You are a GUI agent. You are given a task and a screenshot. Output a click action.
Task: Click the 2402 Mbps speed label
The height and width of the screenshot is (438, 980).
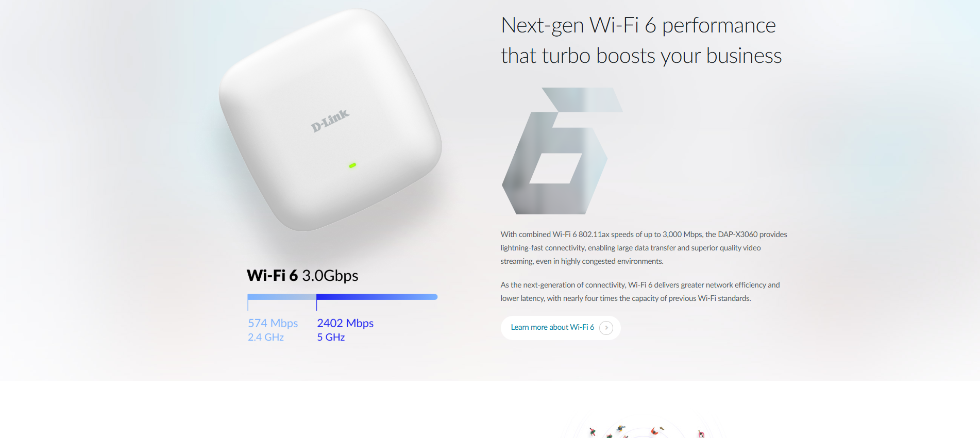coord(345,323)
